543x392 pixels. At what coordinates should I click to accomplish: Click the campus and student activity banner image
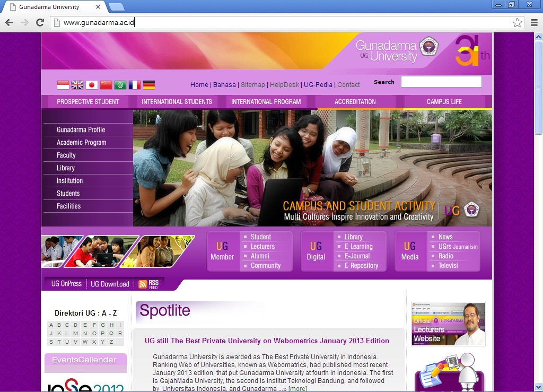pyautogui.click(x=312, y=168)
